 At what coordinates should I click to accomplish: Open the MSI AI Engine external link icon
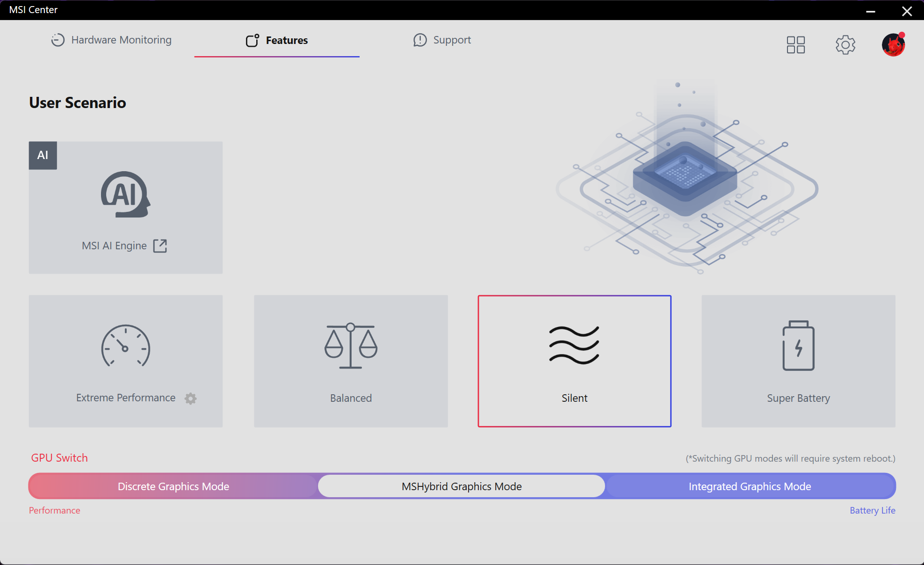[160, 246]
